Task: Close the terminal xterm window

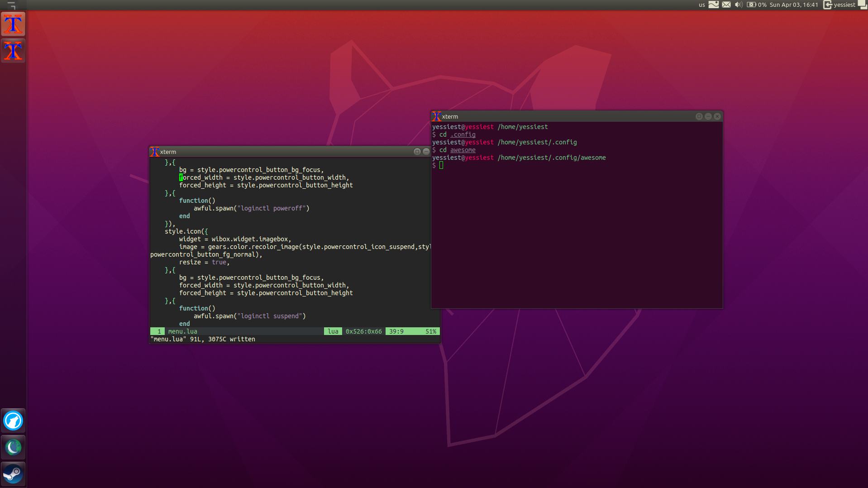Action: (717, 116)
